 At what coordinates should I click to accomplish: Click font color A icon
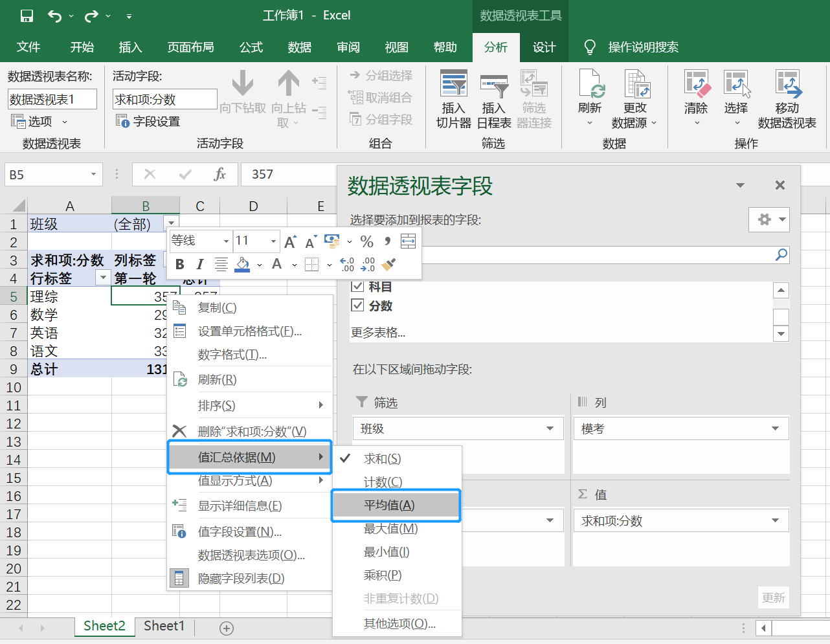(277, 264)
